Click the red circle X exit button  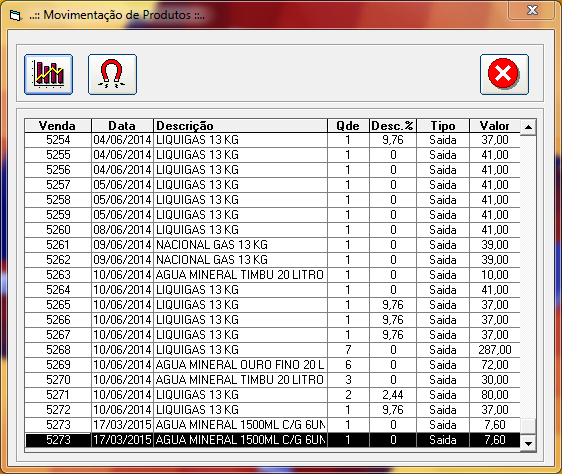coord(504,75)
